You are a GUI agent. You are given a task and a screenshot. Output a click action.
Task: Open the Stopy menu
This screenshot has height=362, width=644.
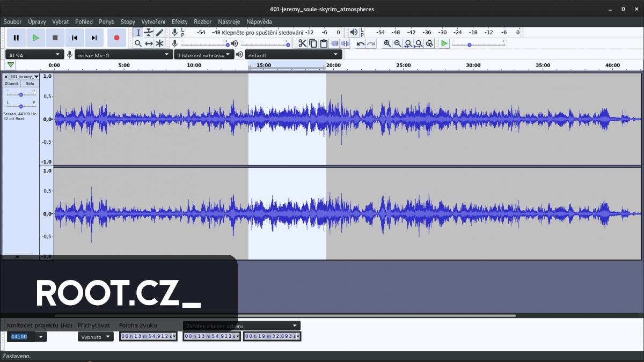tap(127, 21)
